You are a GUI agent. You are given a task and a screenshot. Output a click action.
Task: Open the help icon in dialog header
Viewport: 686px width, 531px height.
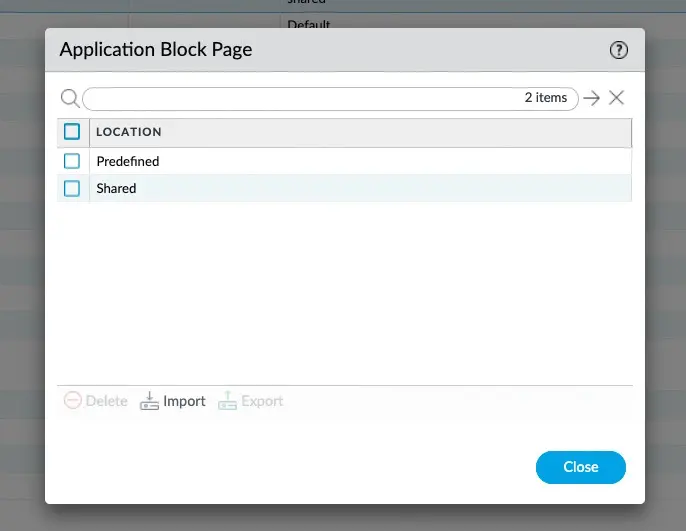(618, 50)
